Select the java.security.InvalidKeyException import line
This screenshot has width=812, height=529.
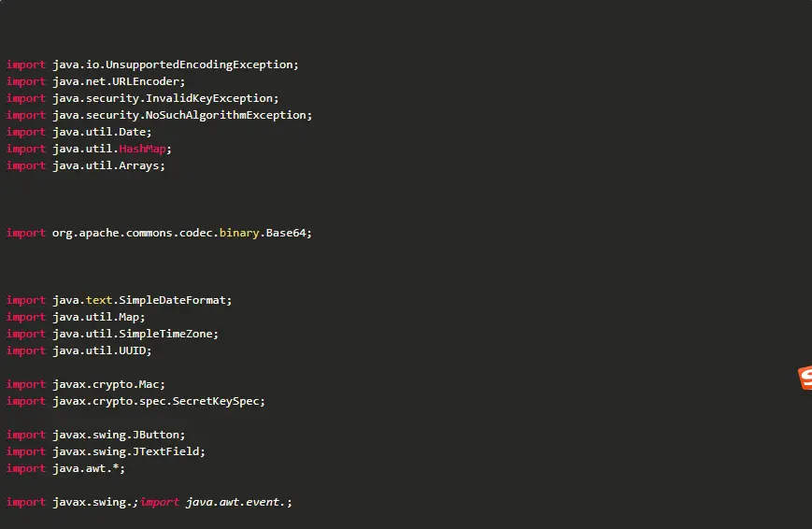(142, 98)
